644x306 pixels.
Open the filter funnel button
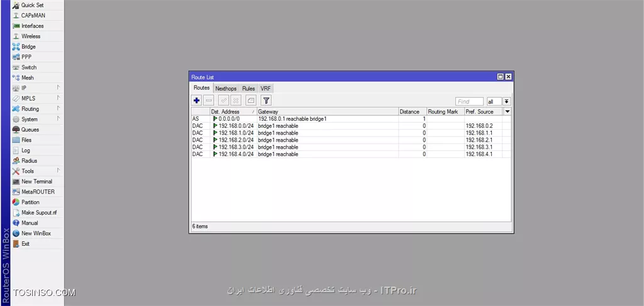[x=266, y=100]
